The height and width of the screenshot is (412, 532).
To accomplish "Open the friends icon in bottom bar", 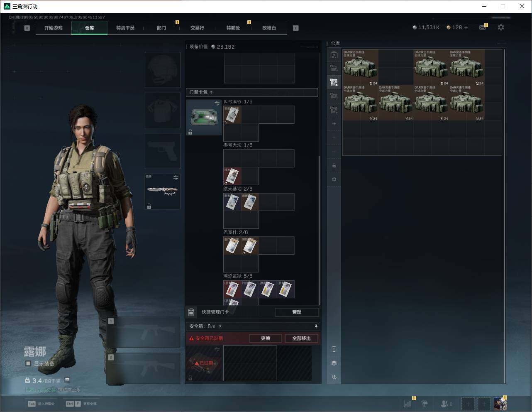I will (x=444, y=404).
